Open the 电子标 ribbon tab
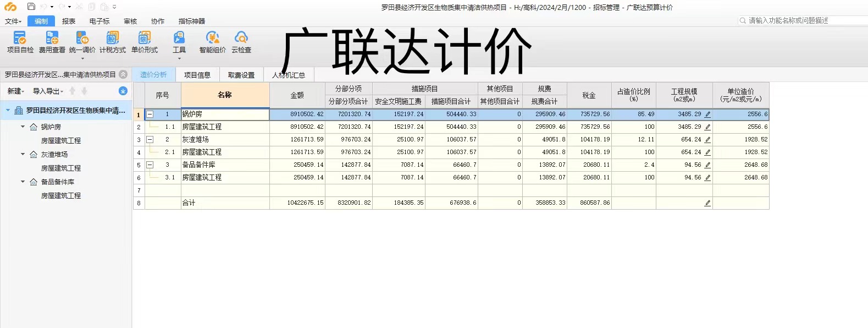The height and width of the screenshot is (328, 868). [99, 21]
